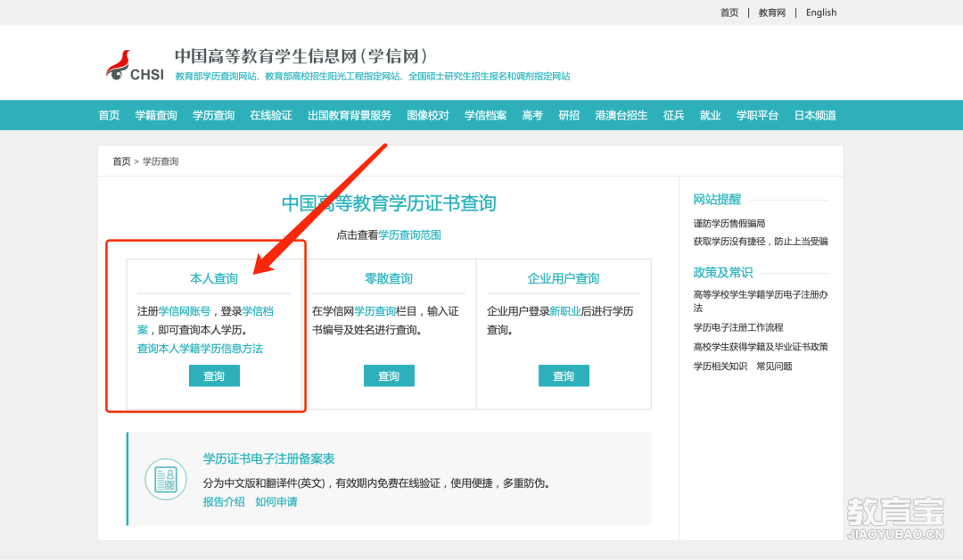Open 学历证书电子注册备案表 title link
Image resolution: width=963 pixels, height=560 pixels.
(x=268, y=458)
